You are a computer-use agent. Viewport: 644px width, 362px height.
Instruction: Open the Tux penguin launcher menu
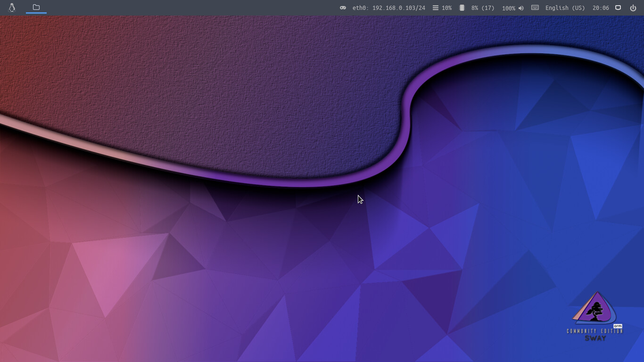tap(12, 8)
